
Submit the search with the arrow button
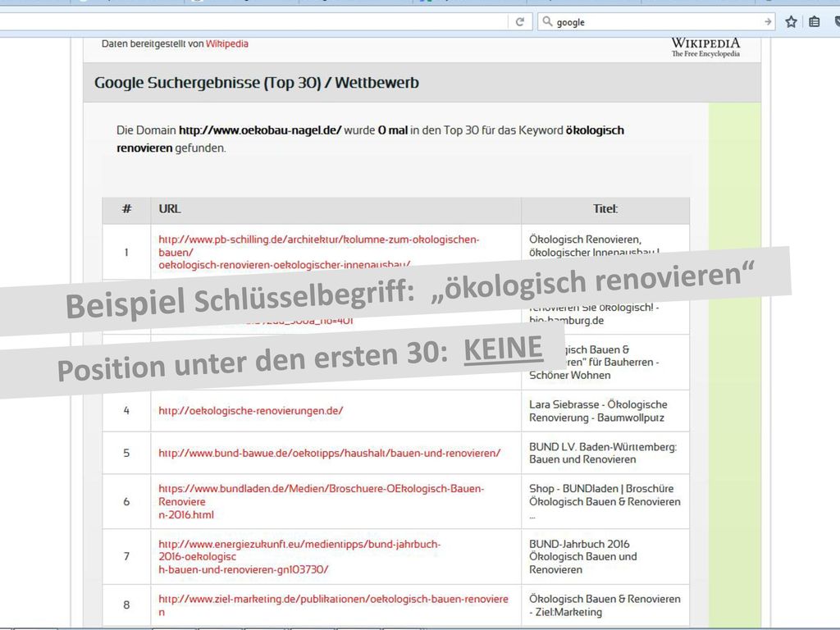768,21
